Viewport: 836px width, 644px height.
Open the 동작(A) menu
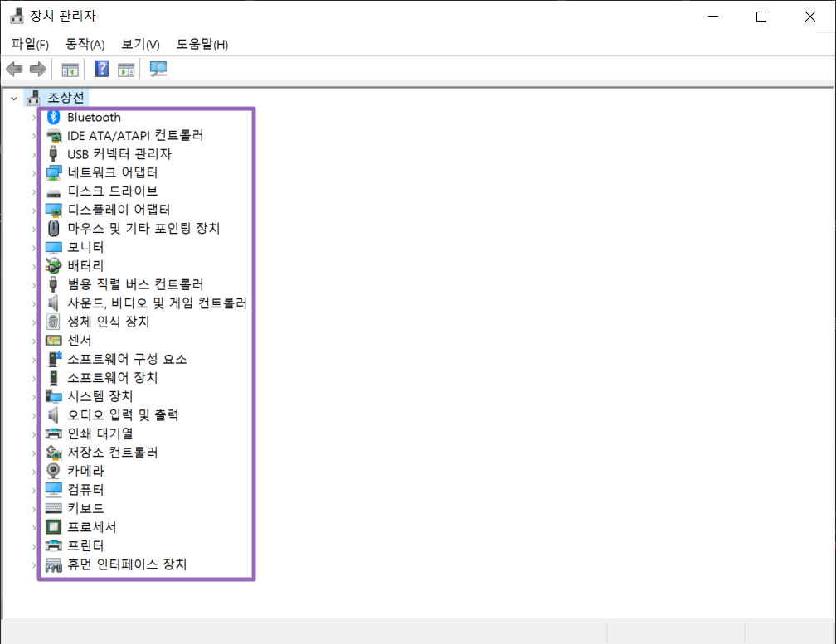[85, 44]
